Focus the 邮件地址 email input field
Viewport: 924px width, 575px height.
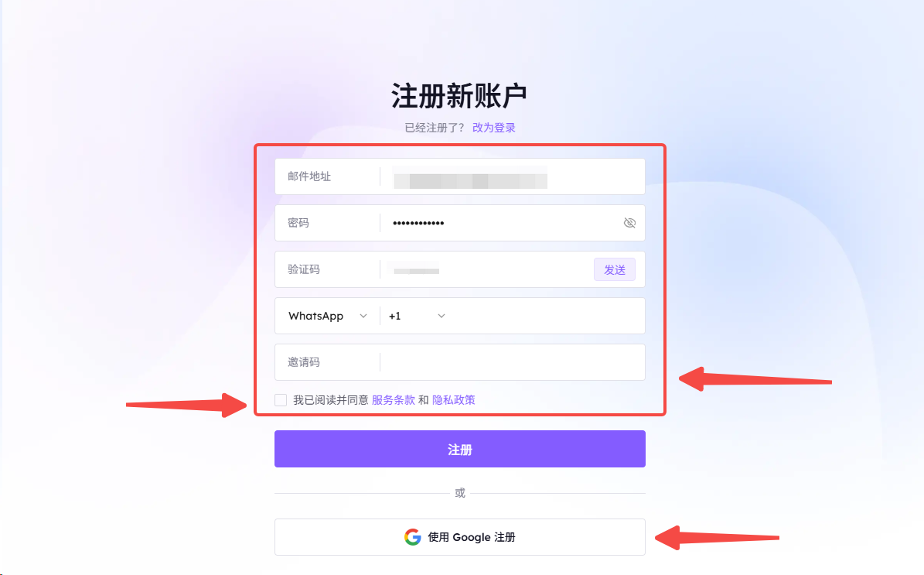point(512,176)
